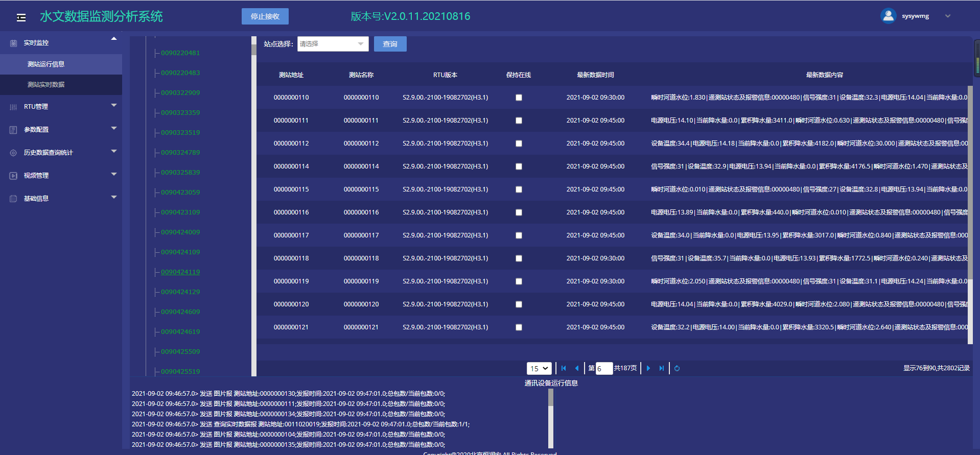The height and width of the screenshot is (455, 980).
Task: Select 测站运行信息 menu item
Action: (x=61, y=64)
